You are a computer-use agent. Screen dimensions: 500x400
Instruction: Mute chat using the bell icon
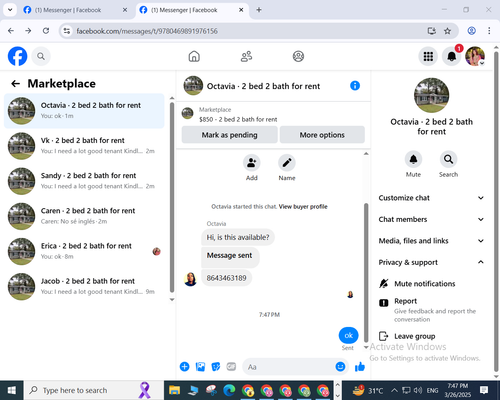click(413, 159)
